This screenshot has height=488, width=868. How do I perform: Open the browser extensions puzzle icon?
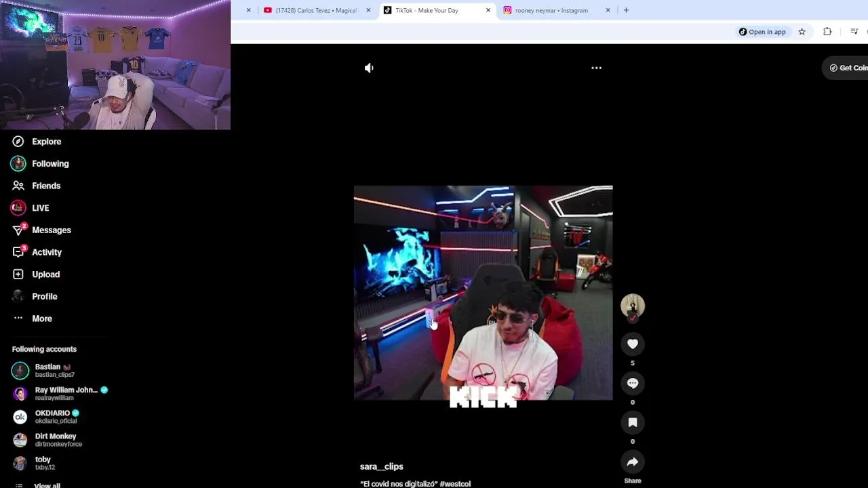[827, 32]
